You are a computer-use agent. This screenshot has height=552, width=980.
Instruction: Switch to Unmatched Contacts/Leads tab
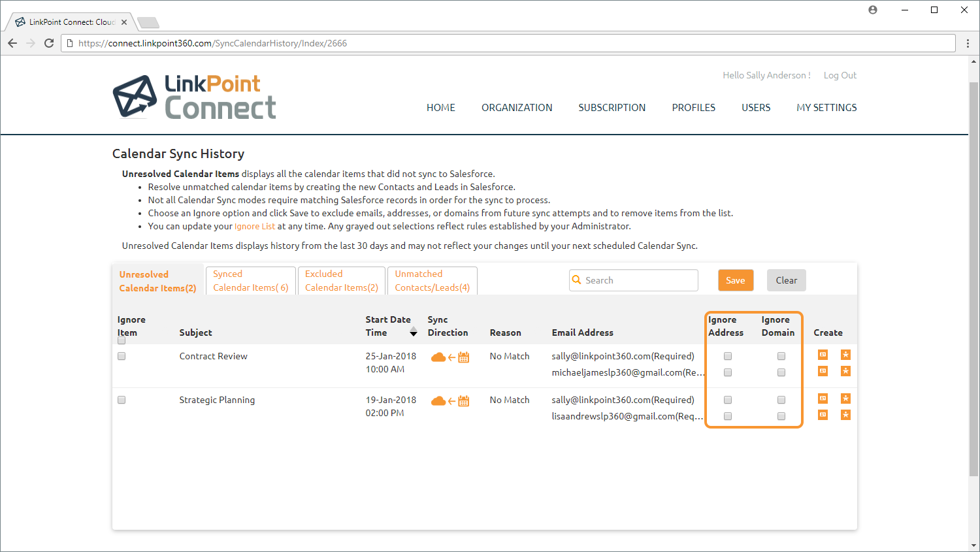[x=433, y=280]
